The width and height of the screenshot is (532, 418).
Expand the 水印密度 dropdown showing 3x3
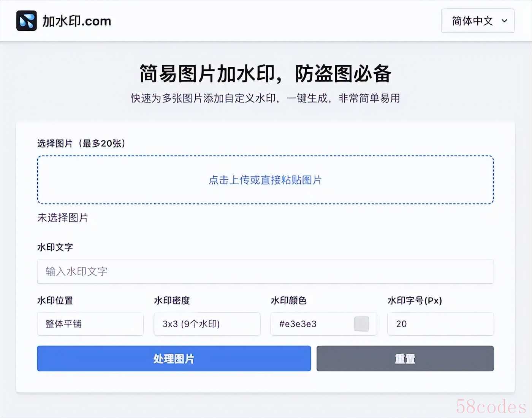207,324
